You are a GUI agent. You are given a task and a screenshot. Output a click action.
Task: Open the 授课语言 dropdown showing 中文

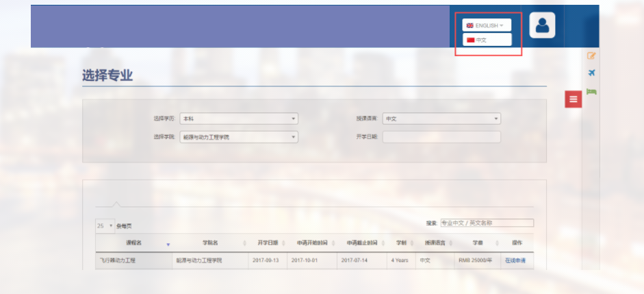[x=441, y=119]
